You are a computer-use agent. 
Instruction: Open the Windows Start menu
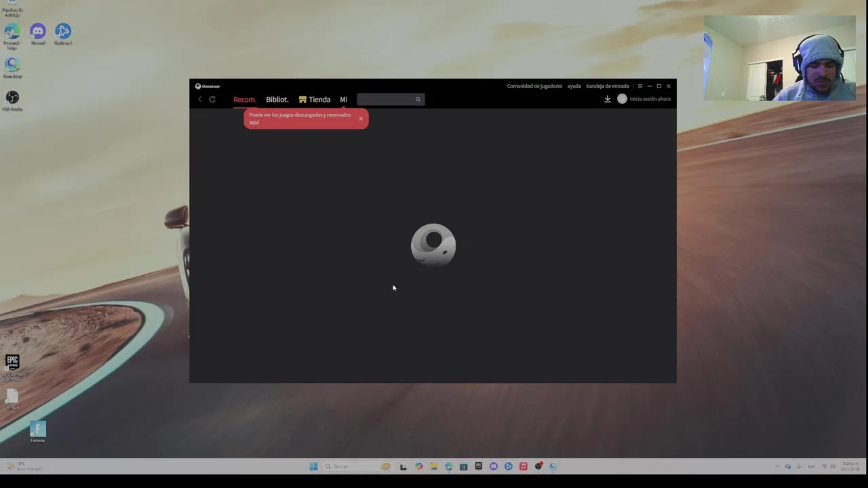pyautogui.click(x=313, y=466)
